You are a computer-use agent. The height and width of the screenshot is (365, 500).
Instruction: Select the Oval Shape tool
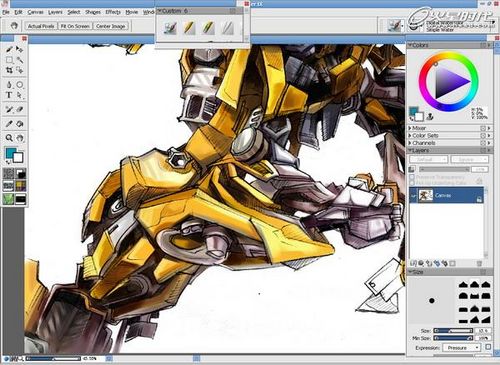click(20, 85)
